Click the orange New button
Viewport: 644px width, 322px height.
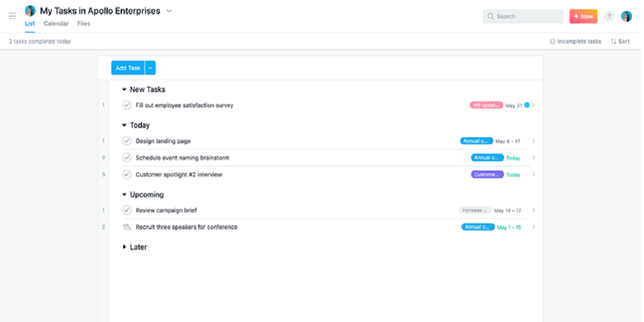click(583, 16)
